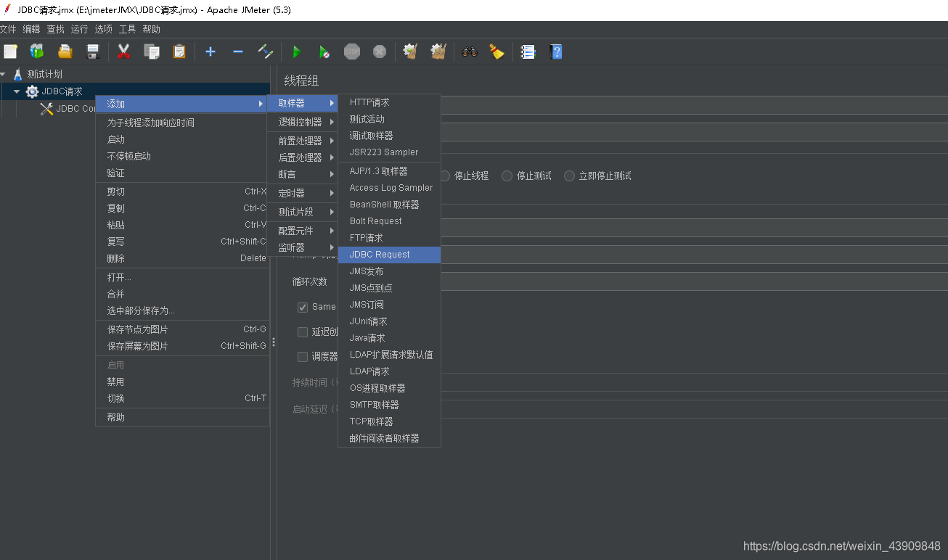Click the Start no pauses icon
Image resolution: width=948 pixels, height=560 pixels.
(x=324, y=52)
